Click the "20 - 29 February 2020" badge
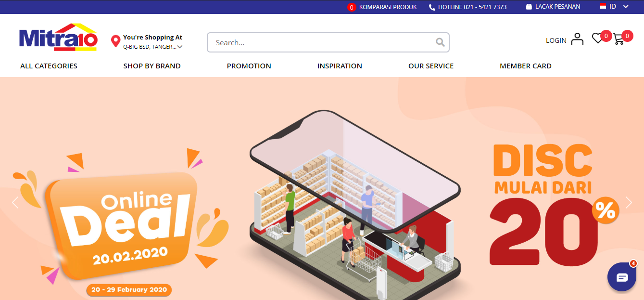The width and height of the screenshot is (644, 300). (x=129, y=289)
